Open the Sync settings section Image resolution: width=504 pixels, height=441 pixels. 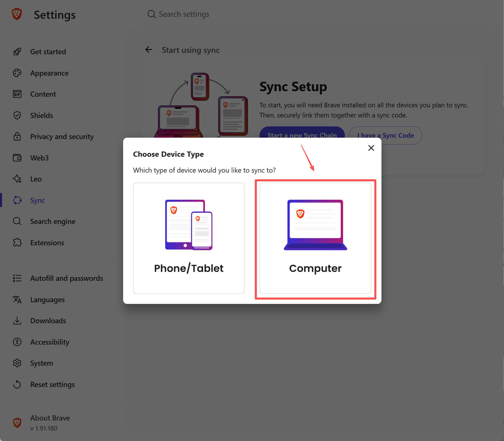(37, 200)
